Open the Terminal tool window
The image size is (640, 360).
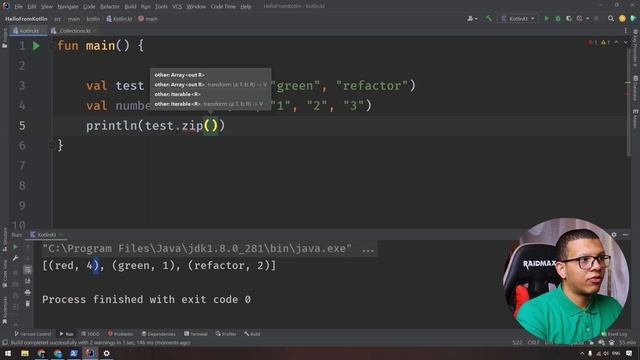coord(196,334)
